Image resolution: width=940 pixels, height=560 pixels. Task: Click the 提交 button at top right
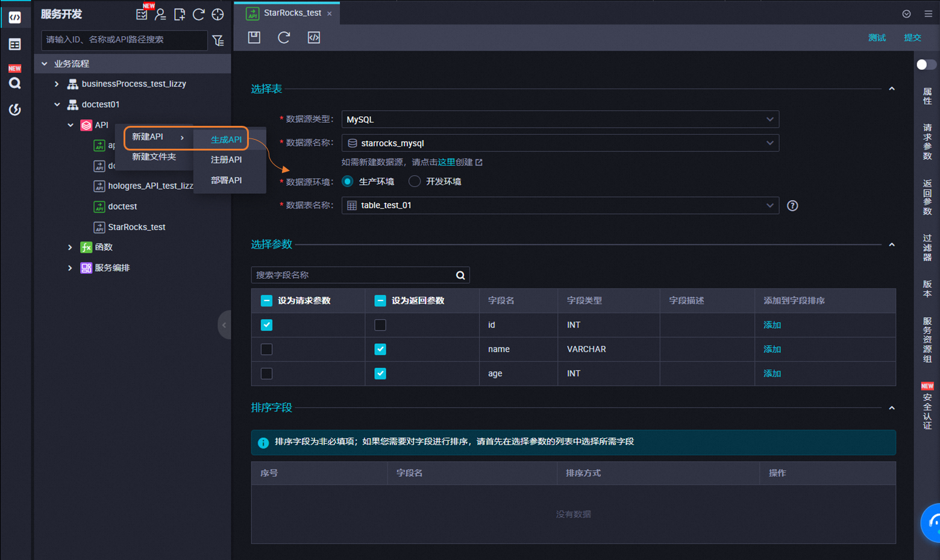click(912, 37)
